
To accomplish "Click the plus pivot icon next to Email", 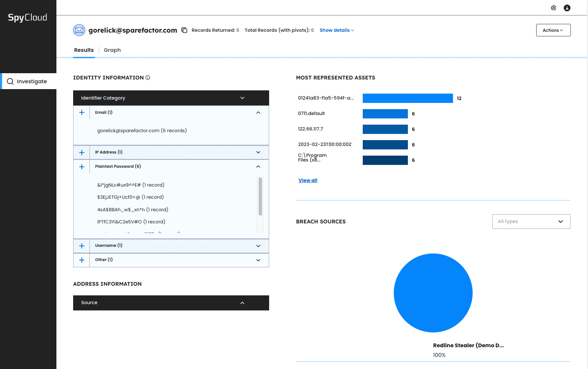I will (81, 112).
